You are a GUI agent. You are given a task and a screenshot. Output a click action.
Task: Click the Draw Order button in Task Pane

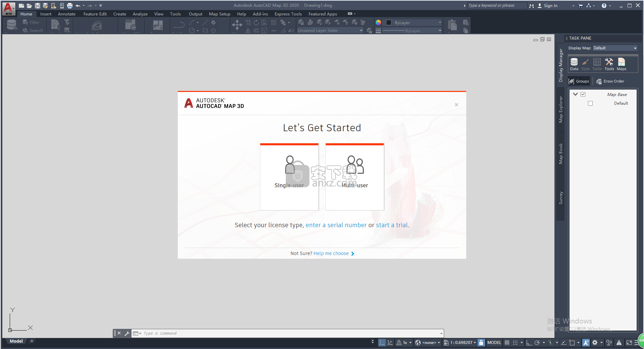[x=610, y=81]
